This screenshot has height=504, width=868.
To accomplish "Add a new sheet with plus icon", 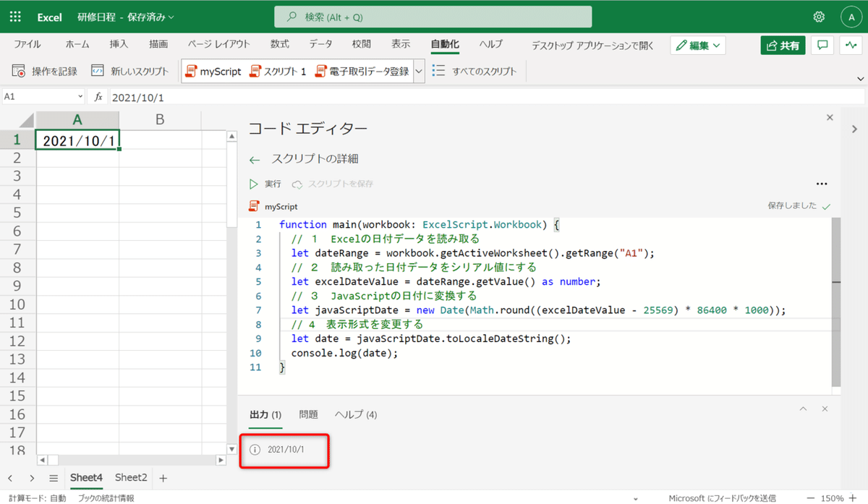I will tap(163, 478).
